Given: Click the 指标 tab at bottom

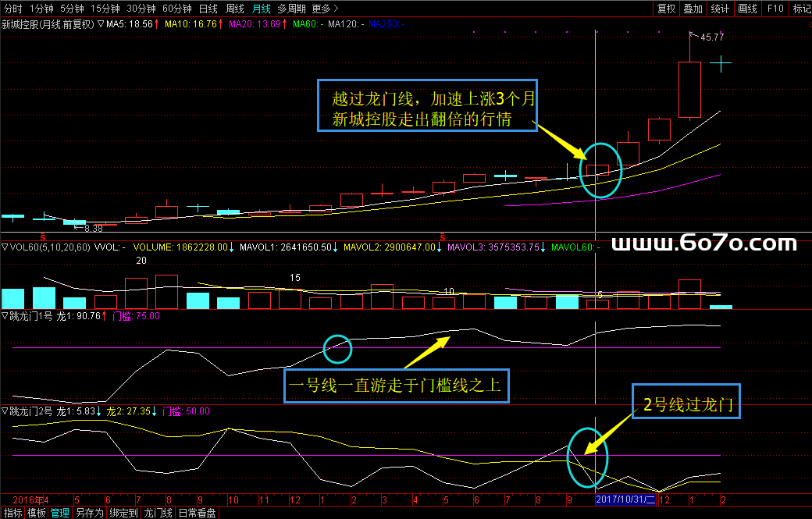Looking at the screenshot, I should click(12, 513).
